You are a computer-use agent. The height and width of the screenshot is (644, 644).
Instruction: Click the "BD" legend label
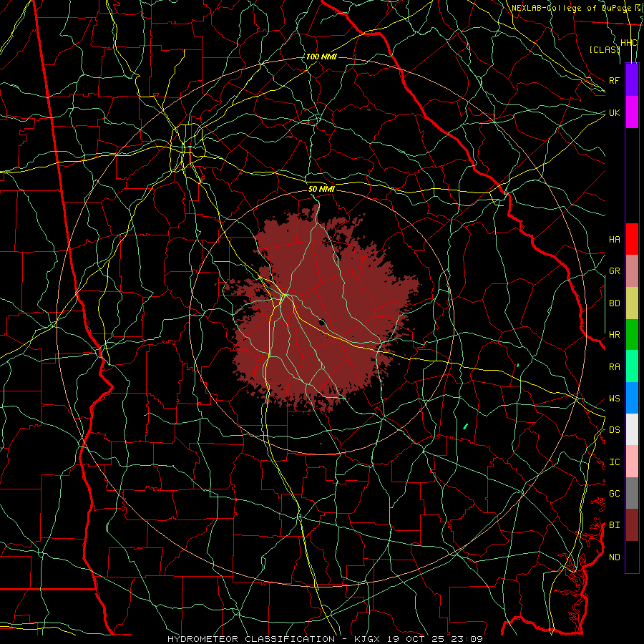614,303
